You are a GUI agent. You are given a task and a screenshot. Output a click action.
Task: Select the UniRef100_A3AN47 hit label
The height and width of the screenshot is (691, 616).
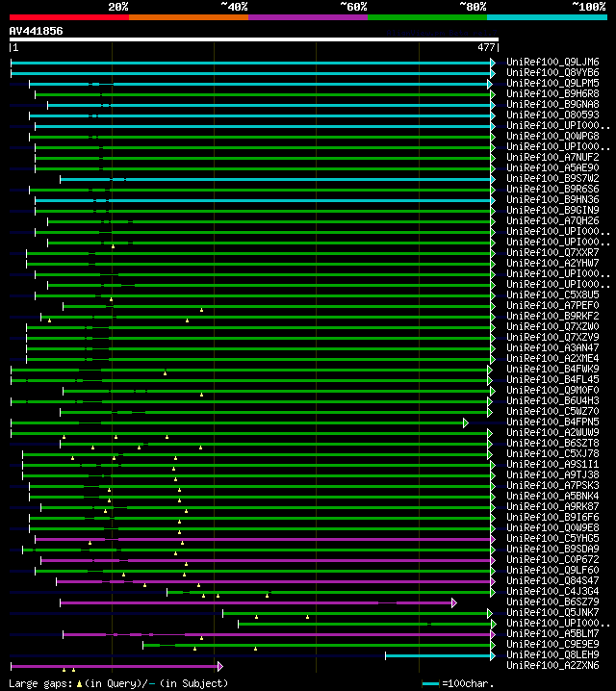552,347
